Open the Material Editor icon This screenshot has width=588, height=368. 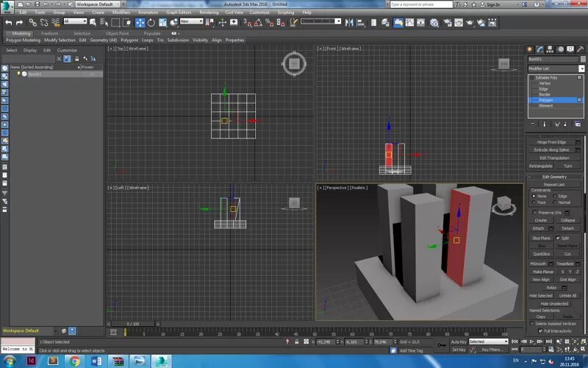(434, 23)
